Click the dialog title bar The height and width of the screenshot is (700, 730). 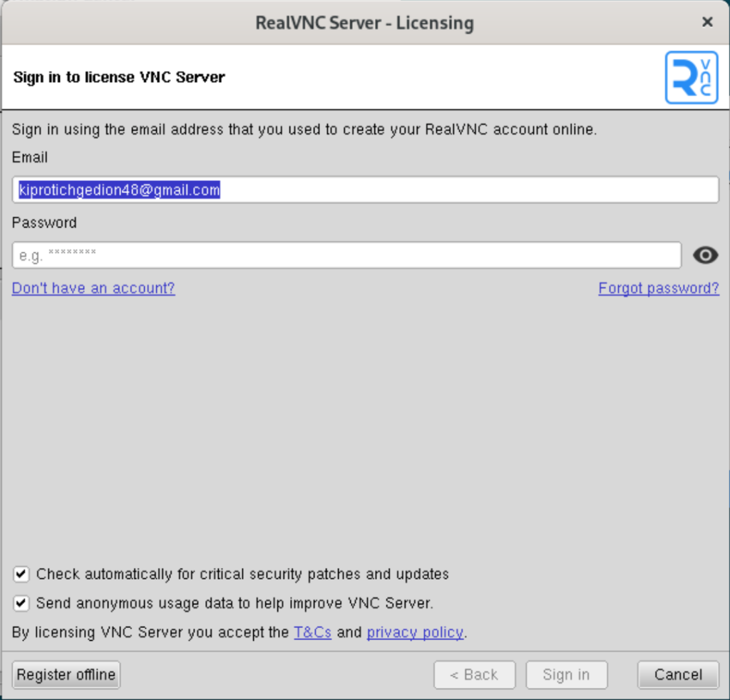(x=365, y=22)
